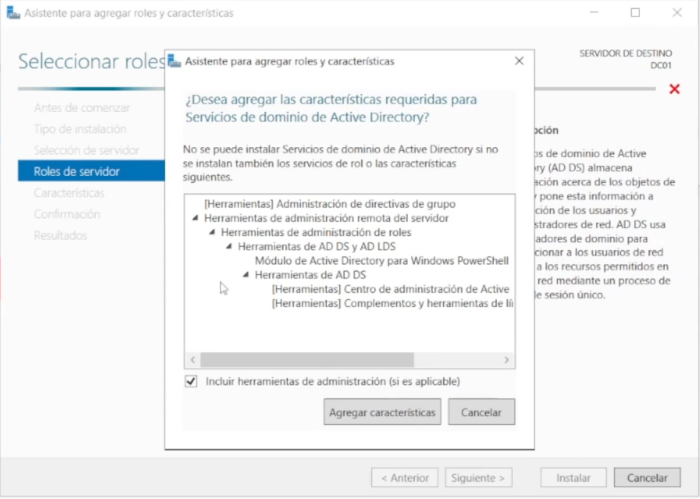This screenshot has width=700, height=499.
Task: Open Características wizard step
Action: (69, 193)
